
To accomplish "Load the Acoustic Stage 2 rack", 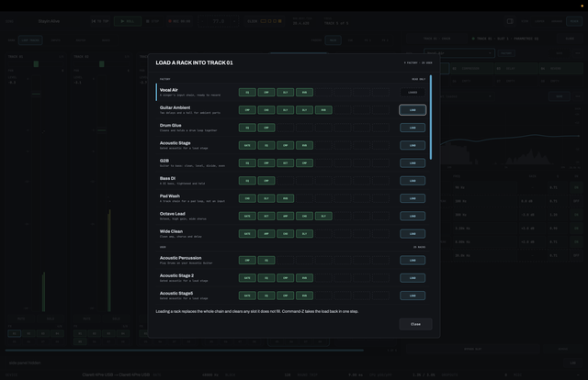I will point(413,278).
